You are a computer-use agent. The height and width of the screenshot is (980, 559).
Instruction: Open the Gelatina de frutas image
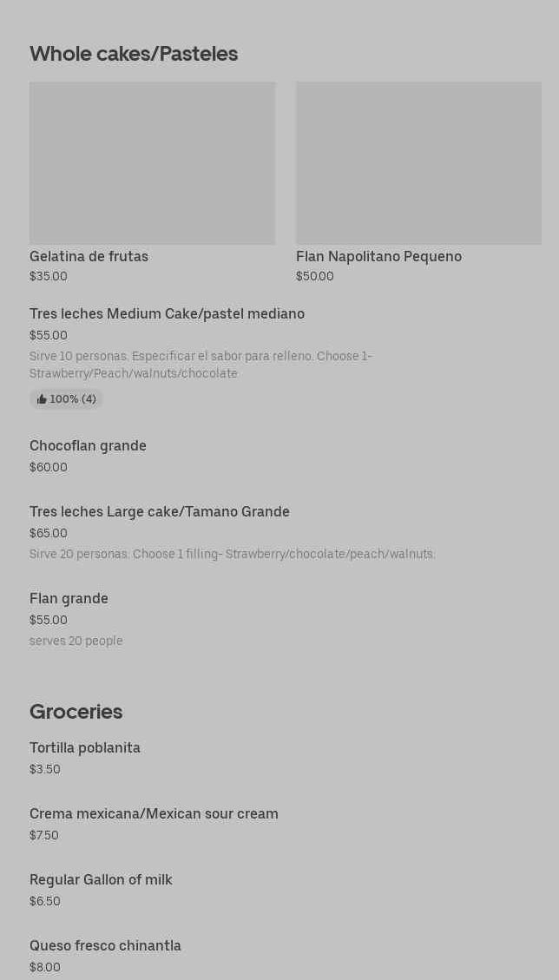(152, 163)
